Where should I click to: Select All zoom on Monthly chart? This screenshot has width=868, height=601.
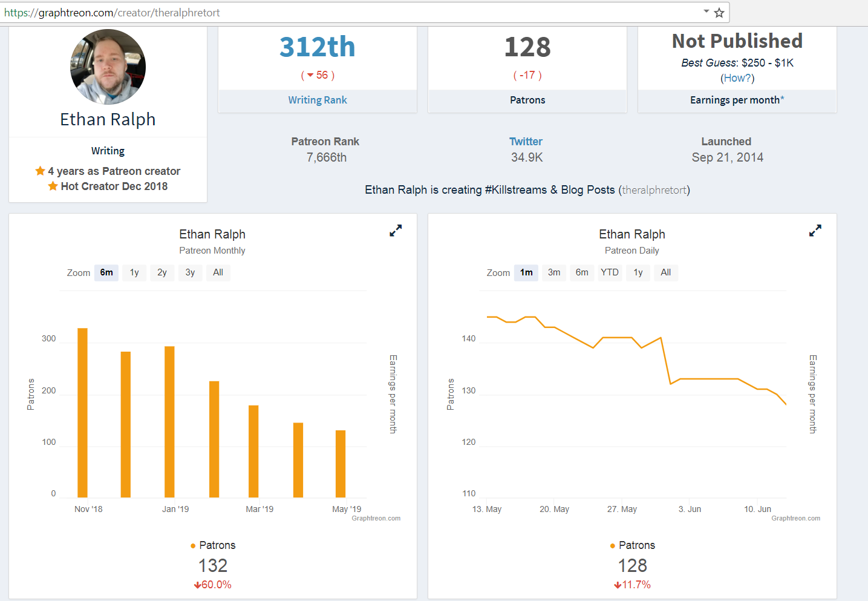click(x=218, y=272)
